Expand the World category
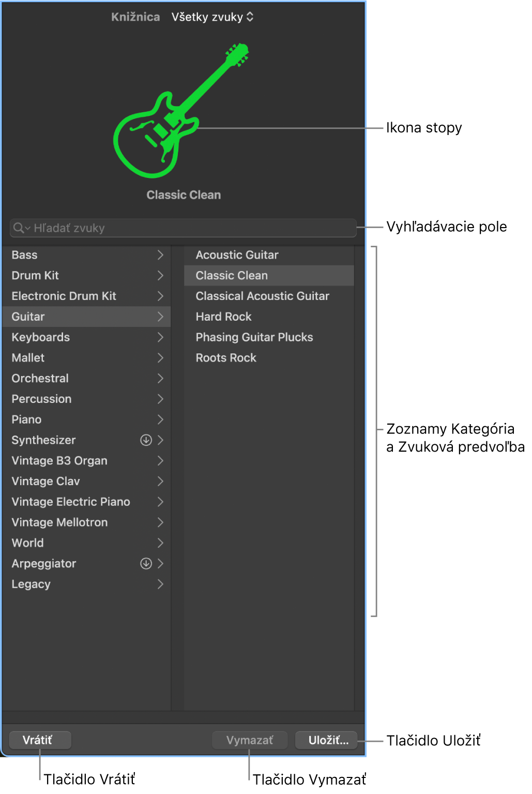Viewport: 532px width, 794px height. pyautogui.click(x=160, y=543)
